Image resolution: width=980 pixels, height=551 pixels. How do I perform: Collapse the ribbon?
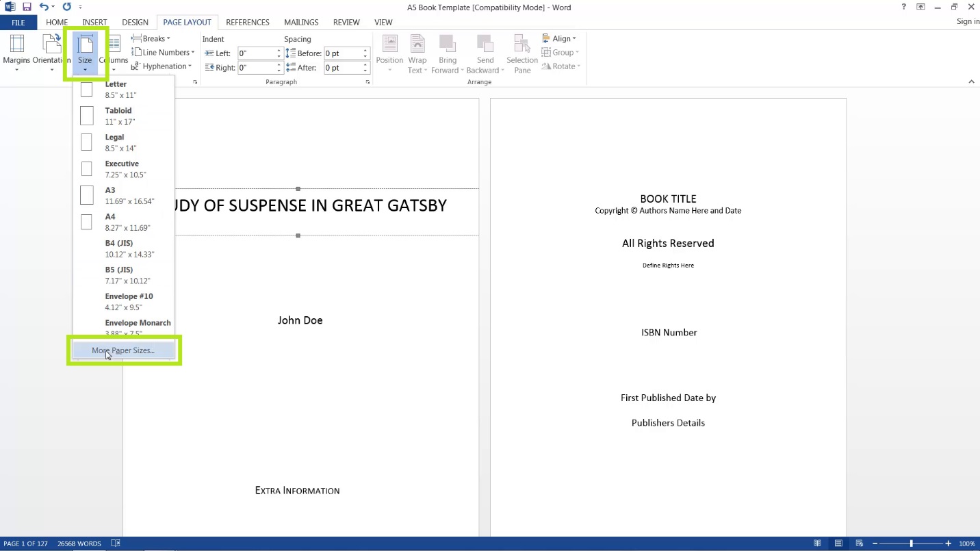[x=971, y=82]
